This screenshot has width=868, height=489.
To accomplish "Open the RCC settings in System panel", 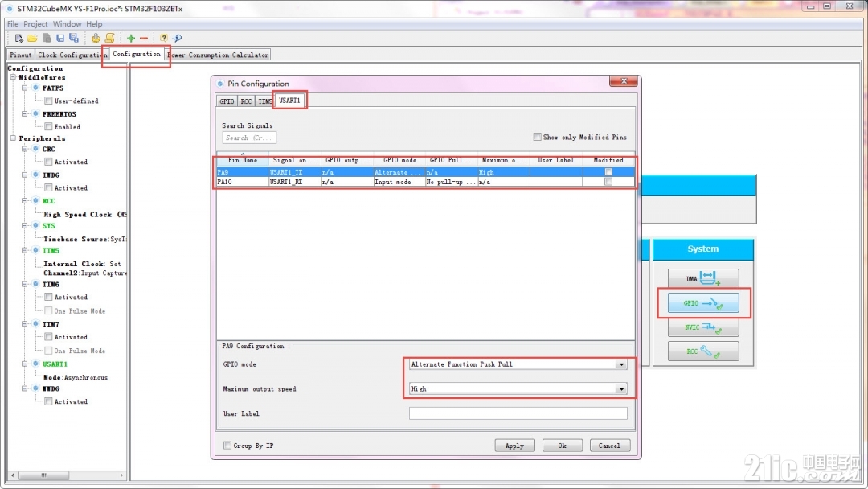I will click(703, 351).
